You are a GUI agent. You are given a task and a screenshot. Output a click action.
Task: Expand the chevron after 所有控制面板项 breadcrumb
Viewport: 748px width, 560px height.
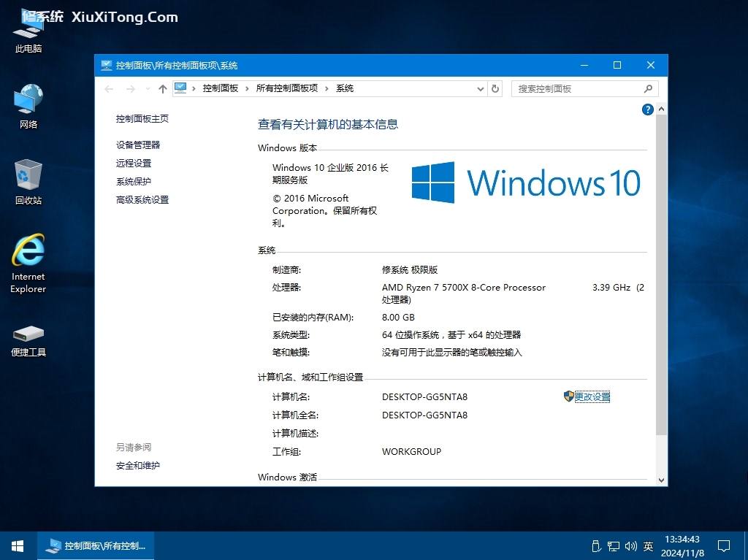click(327, 89)
